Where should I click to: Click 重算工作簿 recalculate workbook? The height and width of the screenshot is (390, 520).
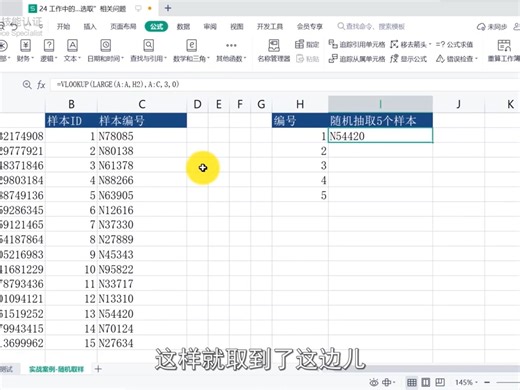(504, 50)
